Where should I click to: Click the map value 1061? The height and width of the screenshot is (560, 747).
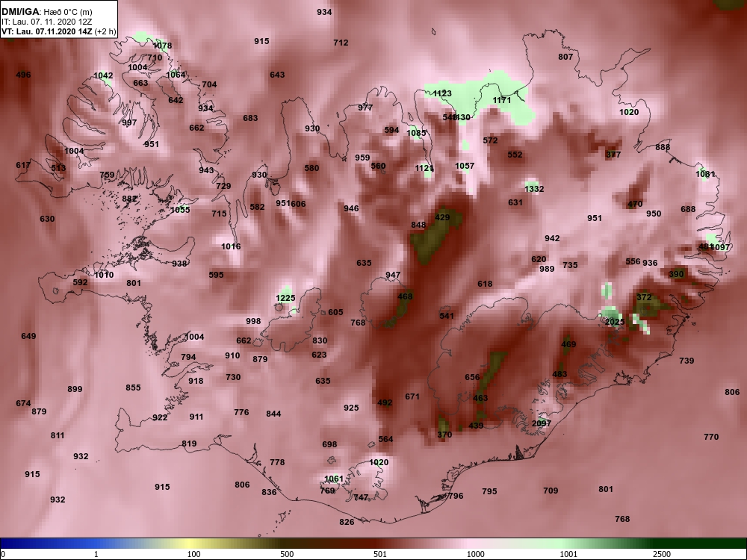coord(333,479)
